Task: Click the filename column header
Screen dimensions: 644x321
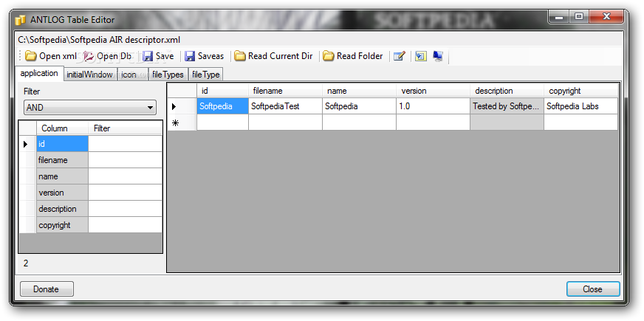Action: tap(285, 91)
